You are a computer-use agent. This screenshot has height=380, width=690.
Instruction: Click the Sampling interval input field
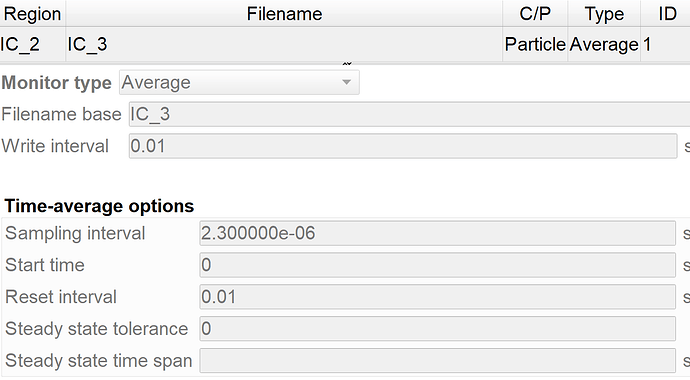click(437, 233)
